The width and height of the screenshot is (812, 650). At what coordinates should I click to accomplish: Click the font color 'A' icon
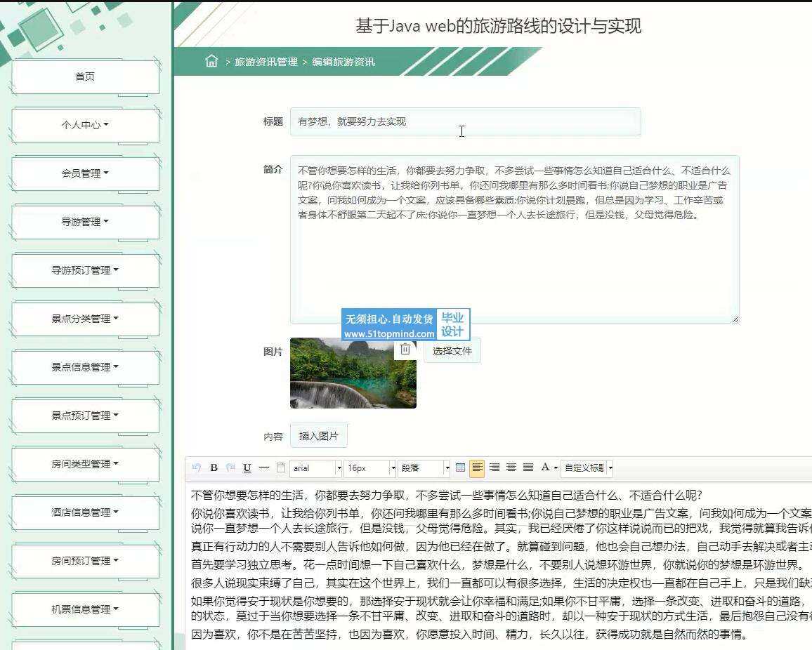(x=545, y=467)
